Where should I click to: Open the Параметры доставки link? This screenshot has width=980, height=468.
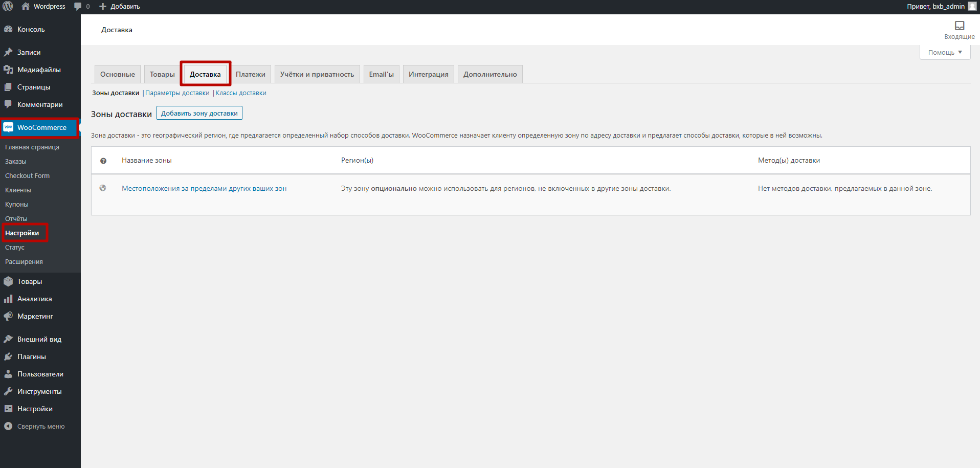click(177, 93)
